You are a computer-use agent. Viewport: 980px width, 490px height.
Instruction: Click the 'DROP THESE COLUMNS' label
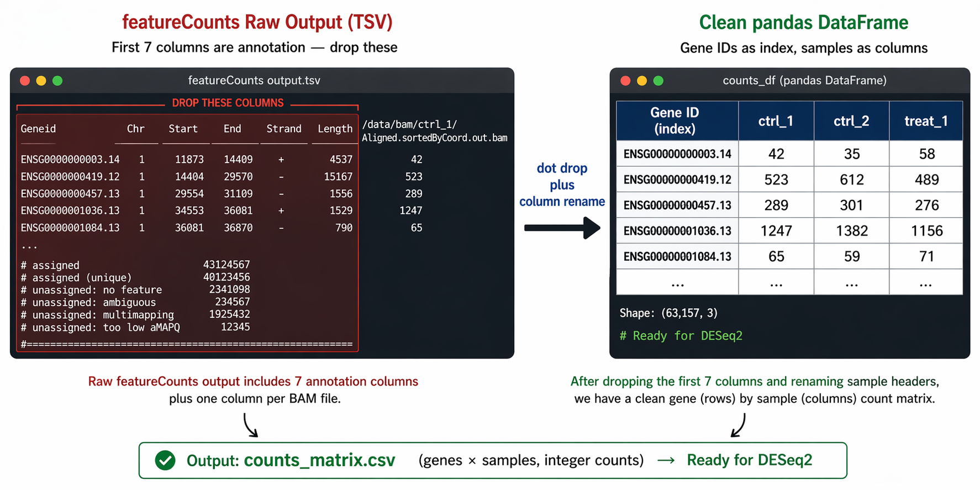point(228,103)
